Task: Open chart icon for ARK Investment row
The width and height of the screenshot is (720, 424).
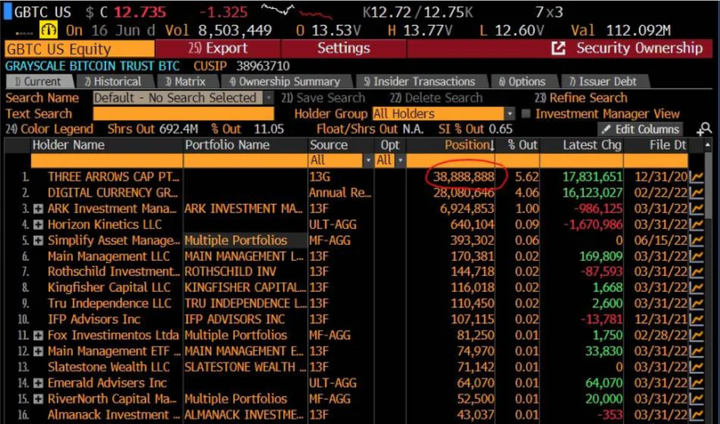Action: click(697, 209)
